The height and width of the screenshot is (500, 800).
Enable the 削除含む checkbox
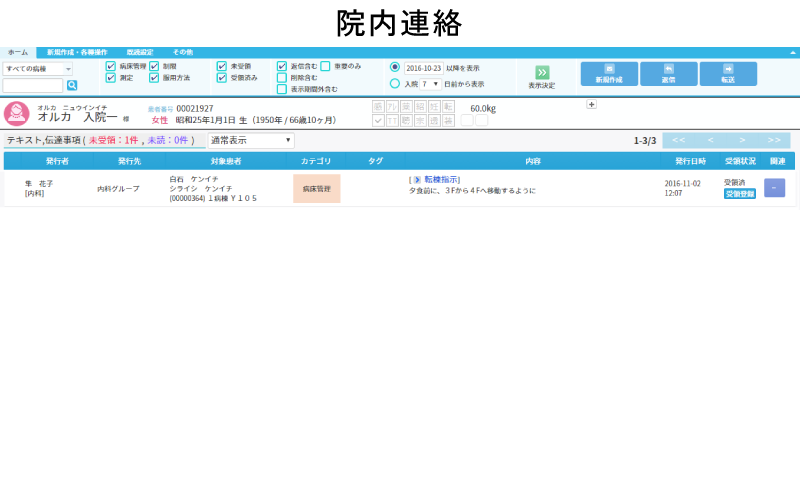click(282, 77)
